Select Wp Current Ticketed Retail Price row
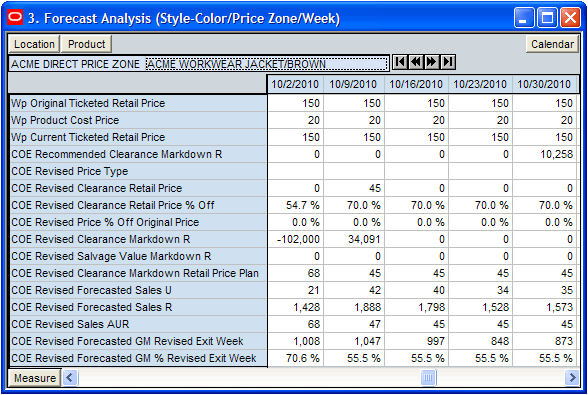588x395 pixels. [x=138, y=137]
